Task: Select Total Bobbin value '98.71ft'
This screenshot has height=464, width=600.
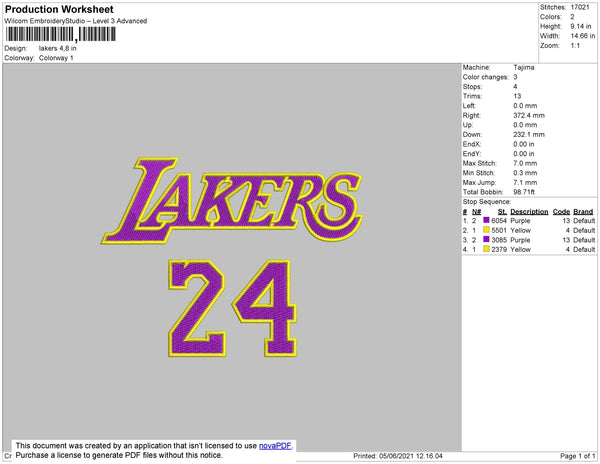Action: [524, 192]
